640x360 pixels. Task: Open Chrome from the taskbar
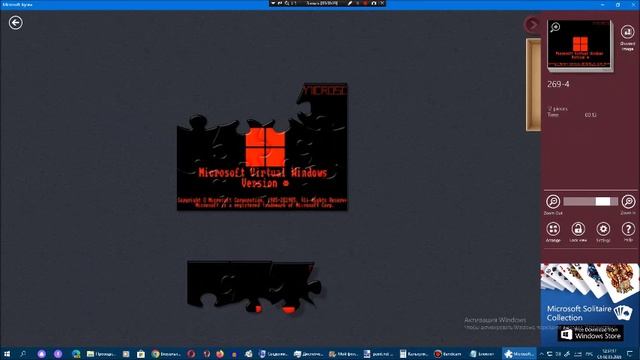[x=166, y=354]
